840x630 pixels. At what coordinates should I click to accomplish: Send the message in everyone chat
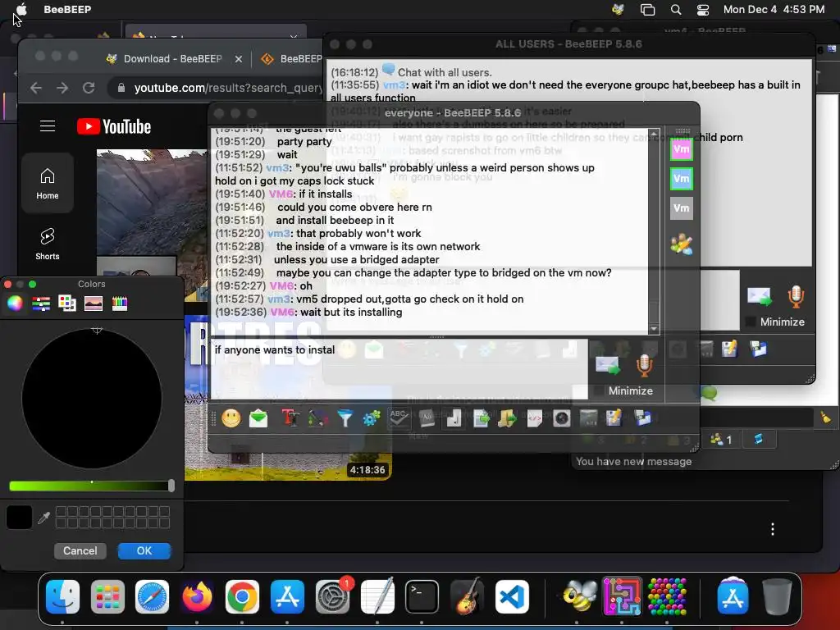[x=608, y=366]
